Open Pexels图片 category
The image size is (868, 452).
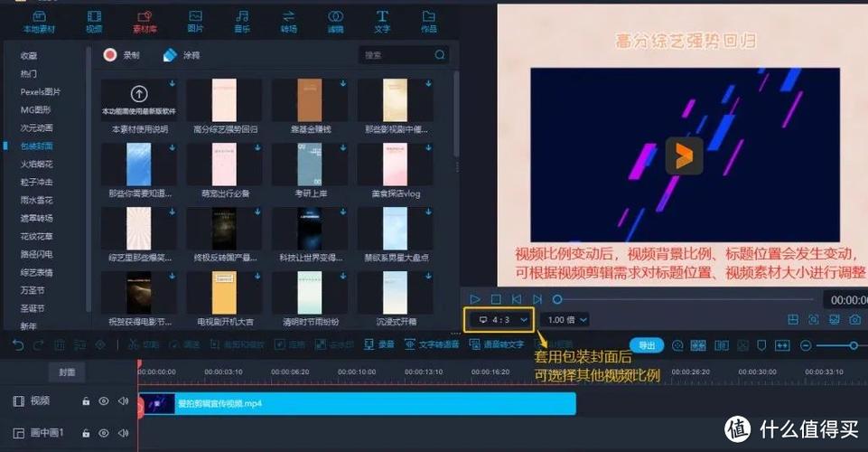(41, 92)
